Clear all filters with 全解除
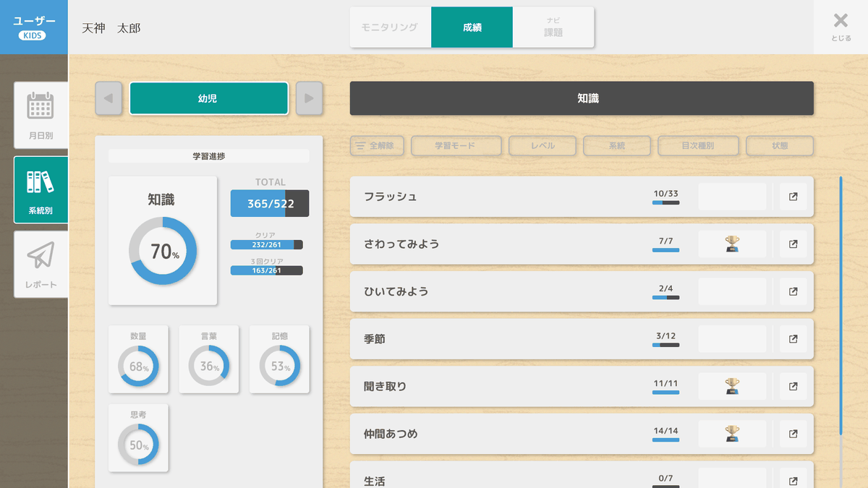The height and width of the screenshot is (488, 868). tap(376, 145)
